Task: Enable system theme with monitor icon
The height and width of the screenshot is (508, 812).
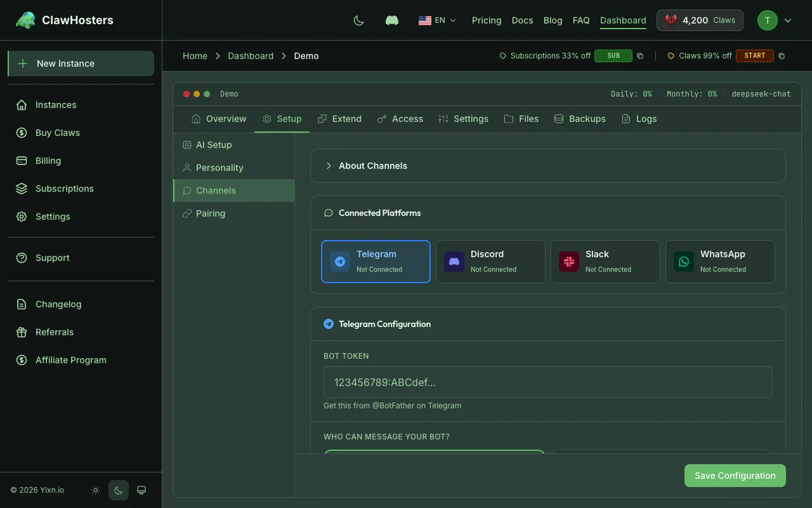Action: [x=141, y=490]
